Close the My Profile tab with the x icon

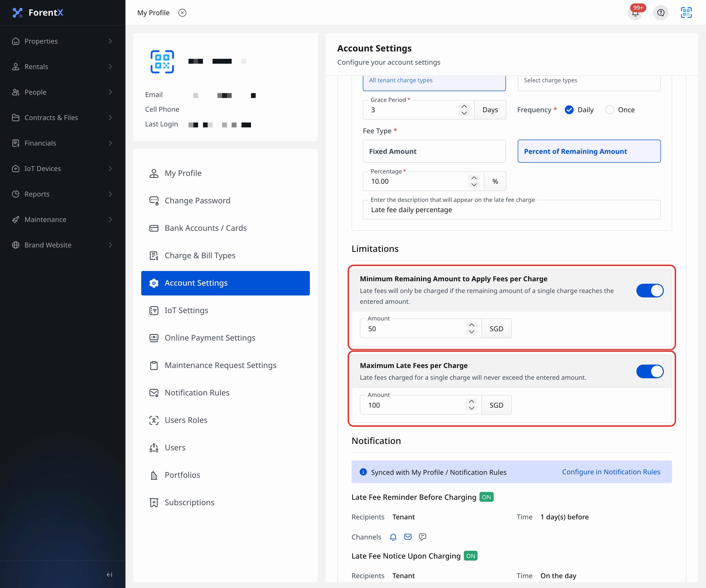coord(182,13)
